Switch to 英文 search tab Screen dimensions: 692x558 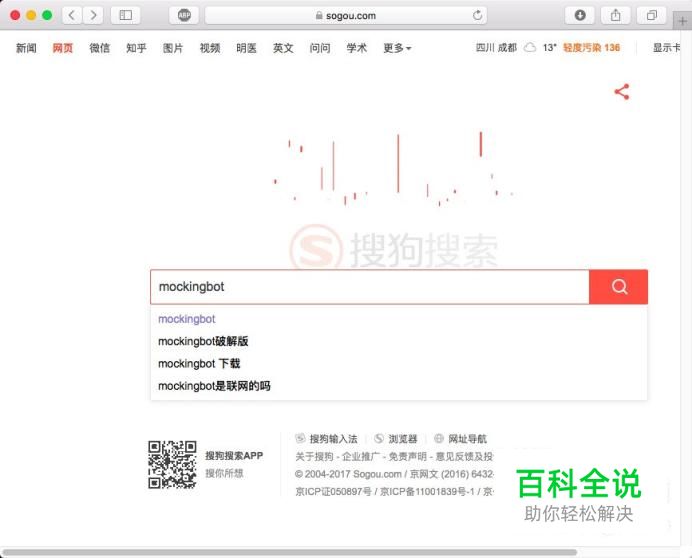(x=283, y=48)
